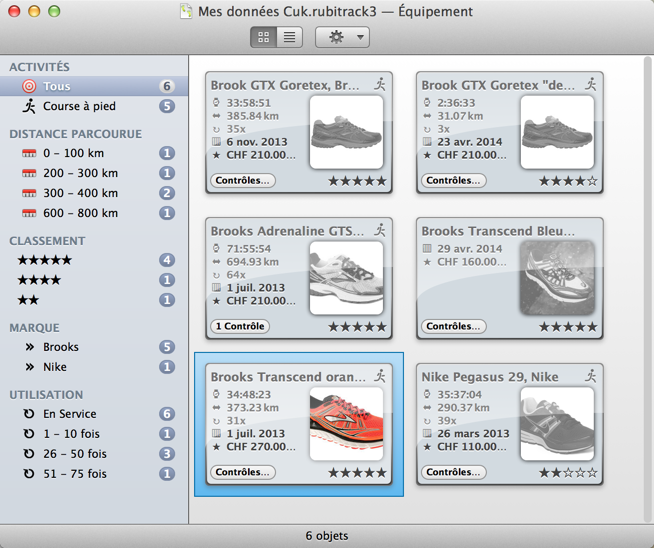Click star rating on Nike Pegasus 29 card
This screenshot has height=548, width=654.
[x=568, y=473]
